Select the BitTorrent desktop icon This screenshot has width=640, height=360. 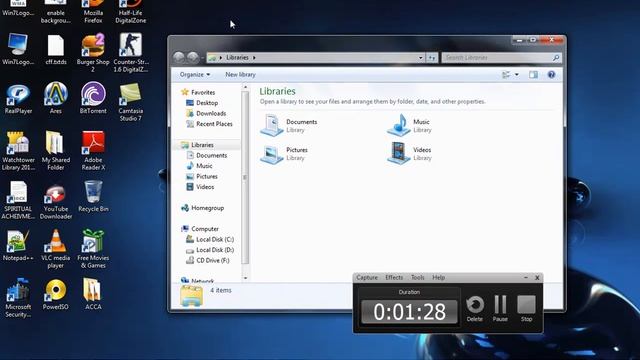(x=93, y=98)
